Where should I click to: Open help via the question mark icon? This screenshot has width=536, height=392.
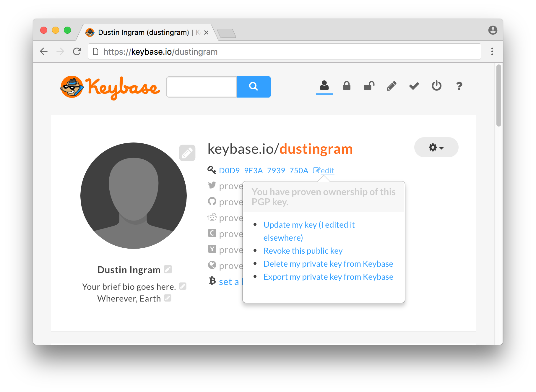coord(459,86)
